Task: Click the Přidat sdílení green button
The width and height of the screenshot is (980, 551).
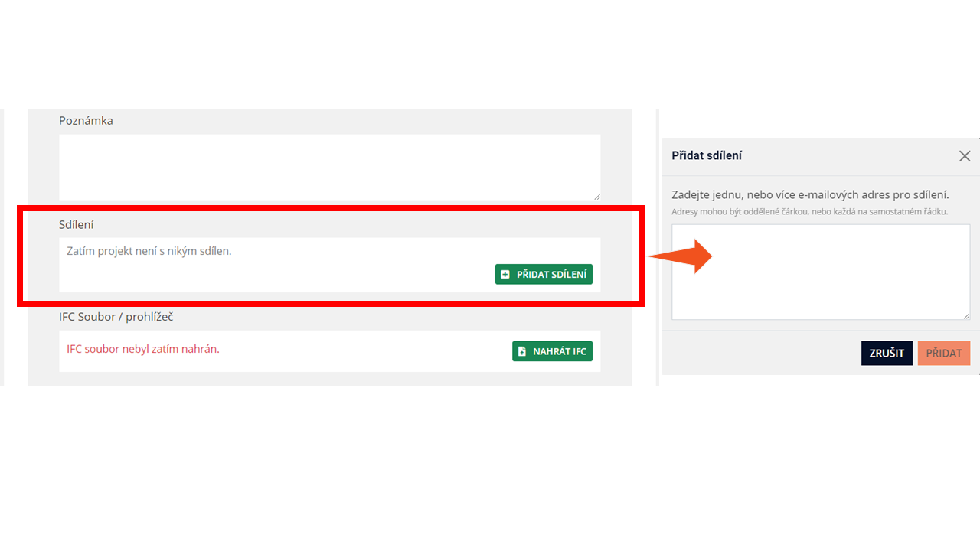Action: point(544,274)
